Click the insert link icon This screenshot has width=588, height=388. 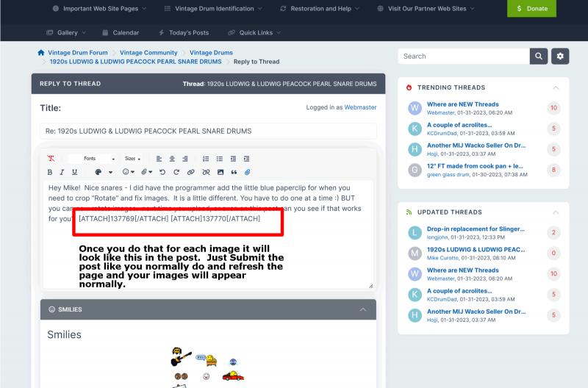click(x=190, y=172)
